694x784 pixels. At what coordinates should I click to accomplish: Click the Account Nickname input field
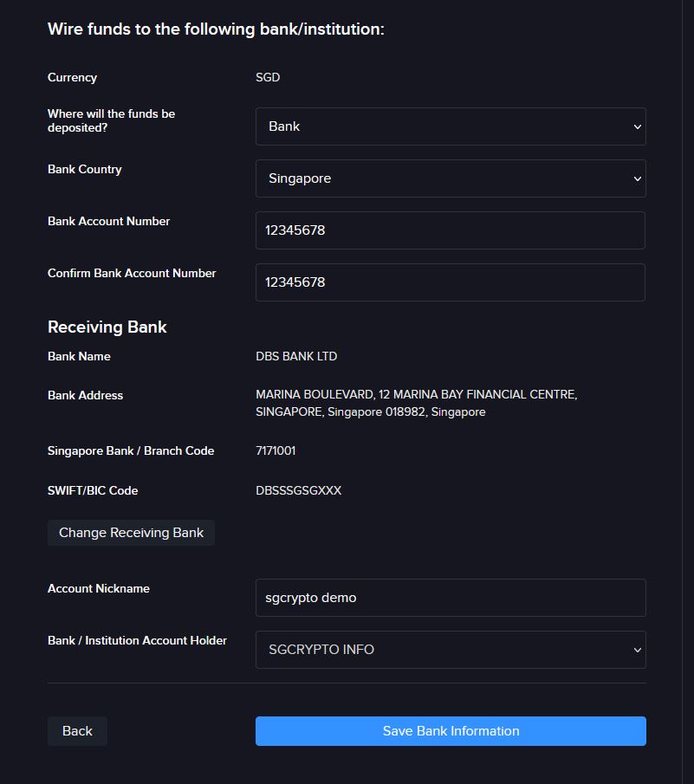click(x=451, y=598)
